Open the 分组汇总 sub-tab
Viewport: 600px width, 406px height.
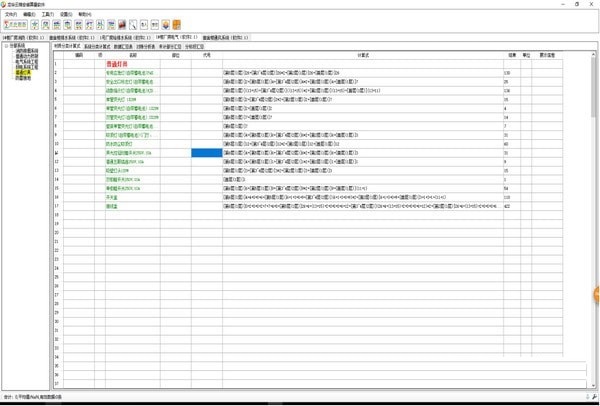pyautogui.click(x=194, y=46)
